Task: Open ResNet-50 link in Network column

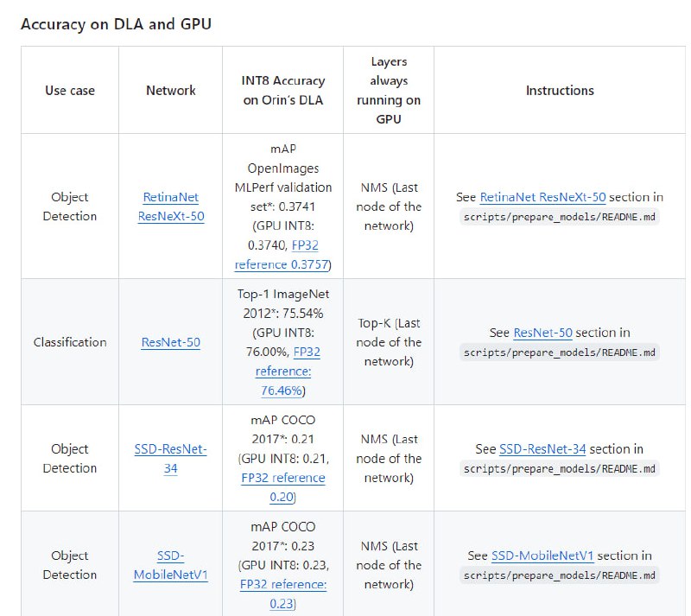Action: 170,342
